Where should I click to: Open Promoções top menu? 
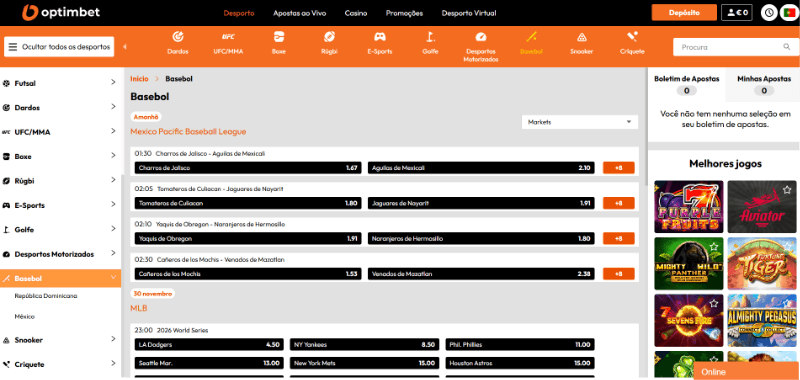coord(405,13)
